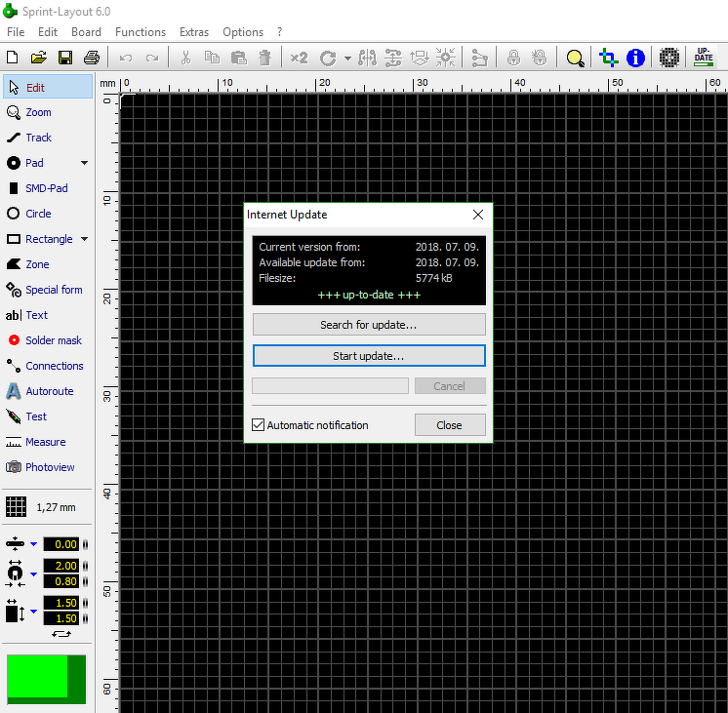Viewport: 728px width, 713px height.
Task: Mirror selection with the mirror icon
Action: coord(367,58)
